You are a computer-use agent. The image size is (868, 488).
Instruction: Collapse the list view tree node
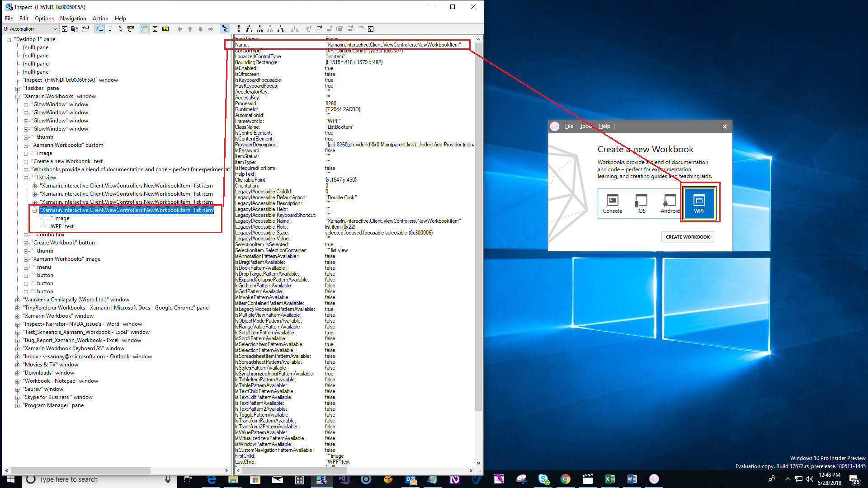point(26,178)
